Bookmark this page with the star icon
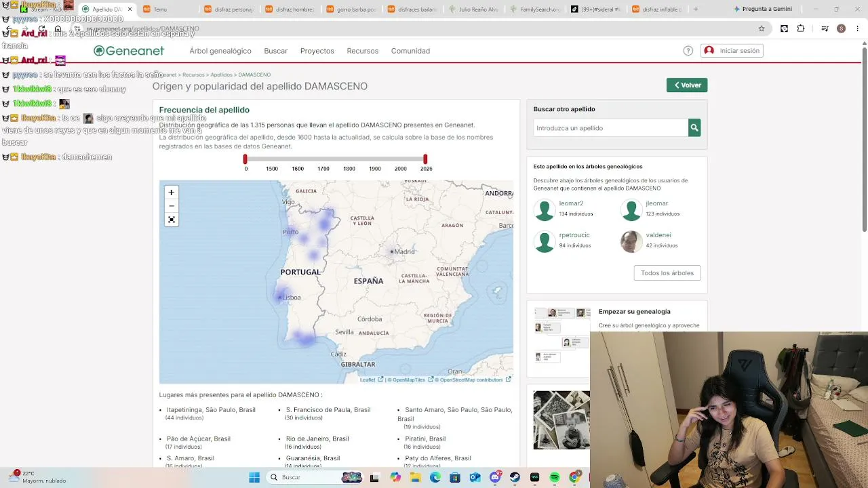The height and width of the screenshot is (488, 868). coord(762,28)
